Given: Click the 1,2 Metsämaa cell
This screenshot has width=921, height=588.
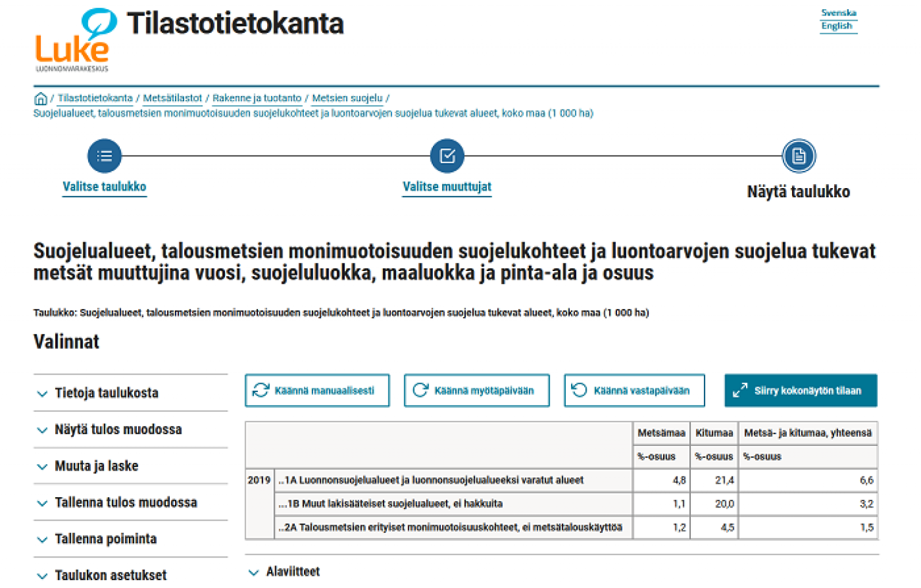Looking at the screenshot, I should coord(661,528).
